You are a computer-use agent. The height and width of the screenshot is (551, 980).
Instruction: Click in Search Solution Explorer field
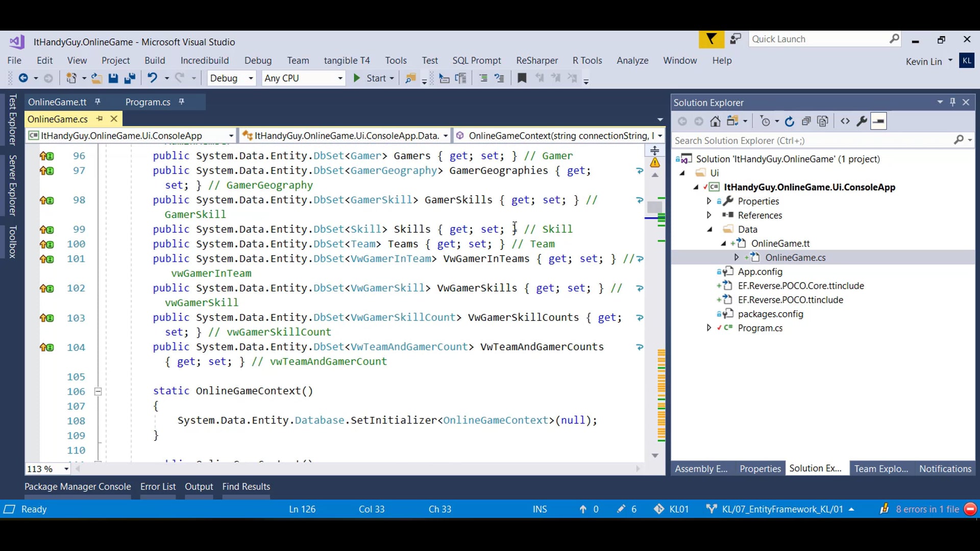[x=812, y=140]
